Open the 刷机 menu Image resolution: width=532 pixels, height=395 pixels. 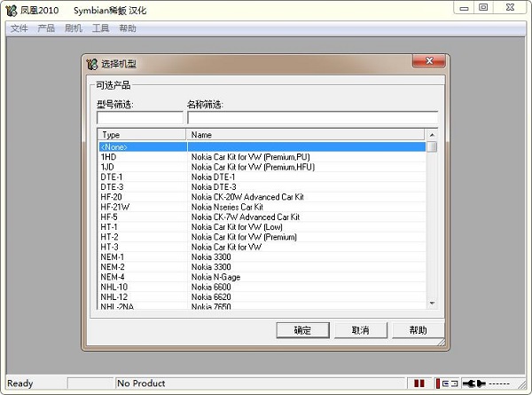(x=74, y=28)
